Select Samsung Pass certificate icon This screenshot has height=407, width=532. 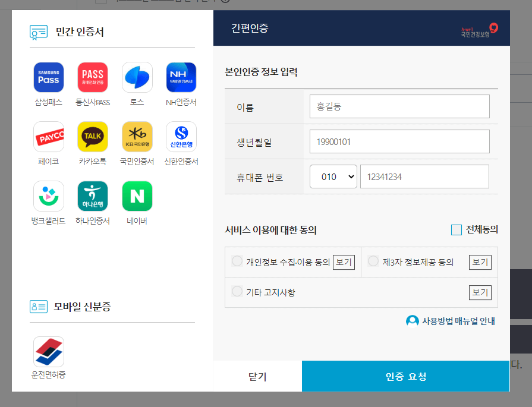(x=49, y=77)
